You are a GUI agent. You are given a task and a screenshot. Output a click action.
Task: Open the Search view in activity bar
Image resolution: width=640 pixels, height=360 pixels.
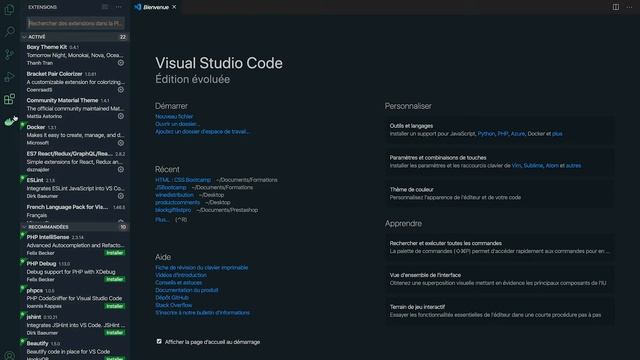9,31
